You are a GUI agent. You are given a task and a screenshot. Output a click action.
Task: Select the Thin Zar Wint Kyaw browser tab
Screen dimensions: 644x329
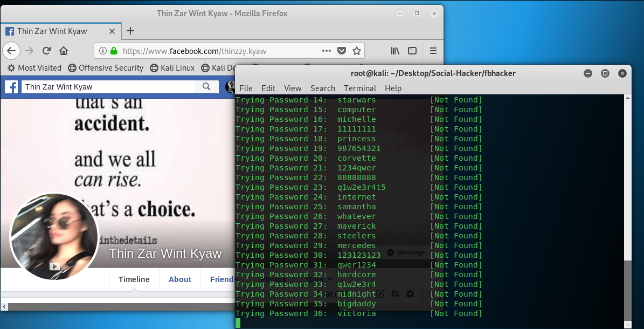pyautogui.click(x=60, y=31)
